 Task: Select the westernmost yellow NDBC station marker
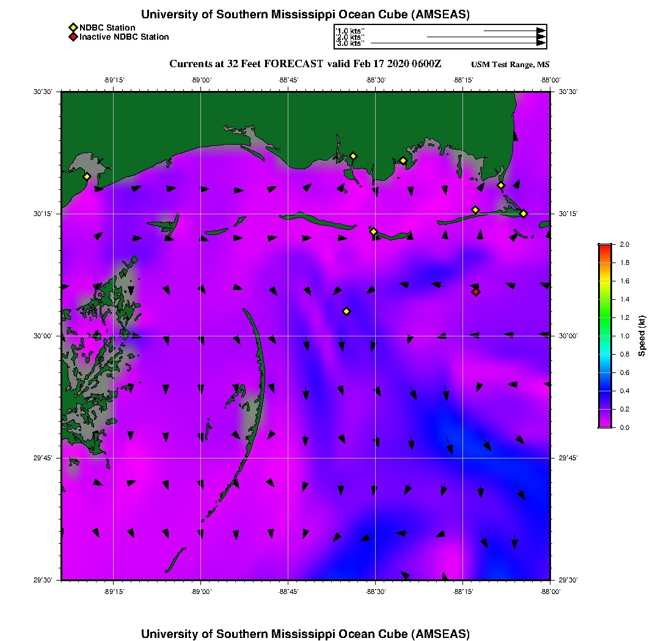tap(87, 176)
